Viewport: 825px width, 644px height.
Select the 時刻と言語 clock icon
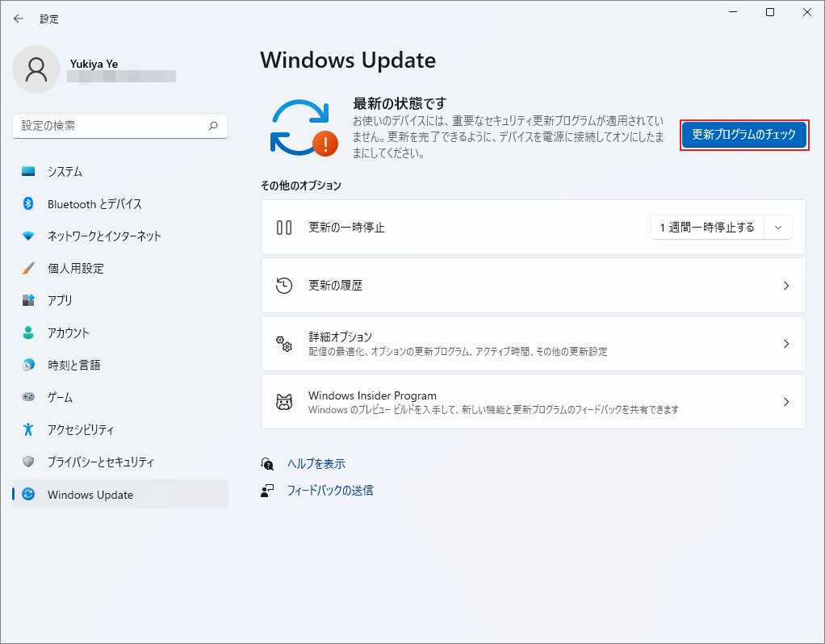tap(30, 366)
